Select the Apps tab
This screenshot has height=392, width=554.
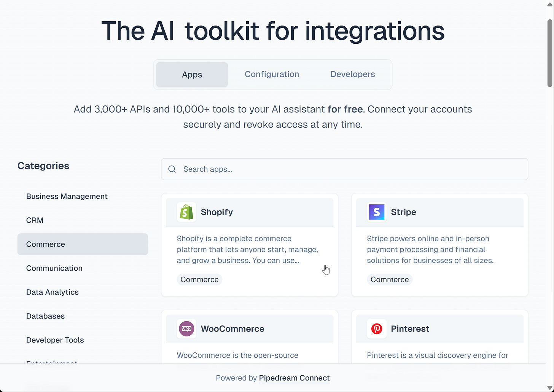191,74
